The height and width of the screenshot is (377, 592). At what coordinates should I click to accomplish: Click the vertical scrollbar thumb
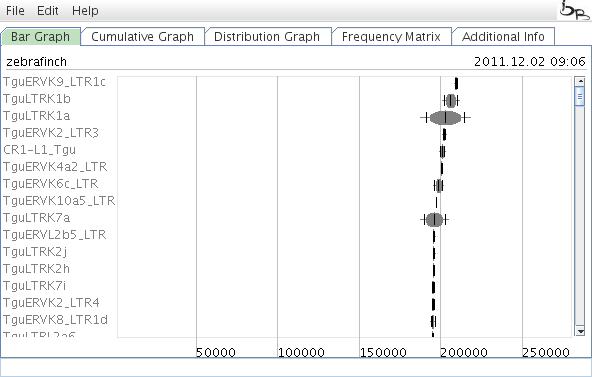click(580, 97)
